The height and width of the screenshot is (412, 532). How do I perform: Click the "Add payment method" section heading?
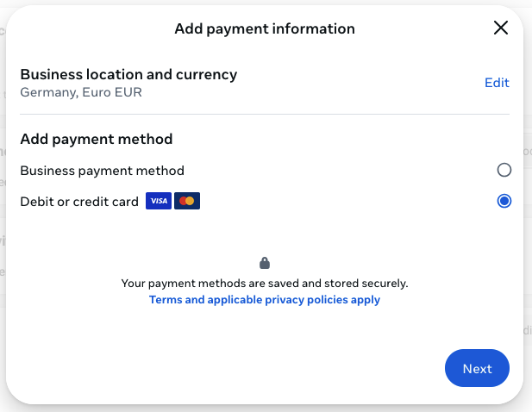tap(96, 139)
